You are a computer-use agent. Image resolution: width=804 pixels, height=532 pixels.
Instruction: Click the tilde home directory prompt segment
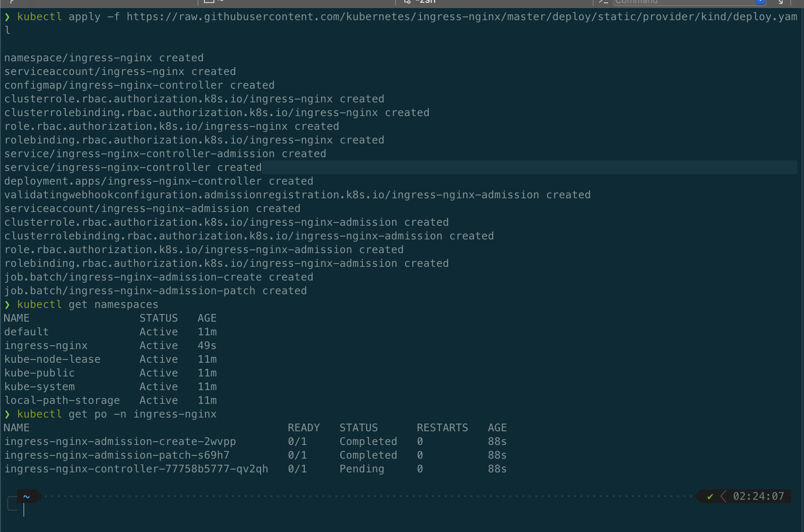pyautogui.click(x=27, y=497)
